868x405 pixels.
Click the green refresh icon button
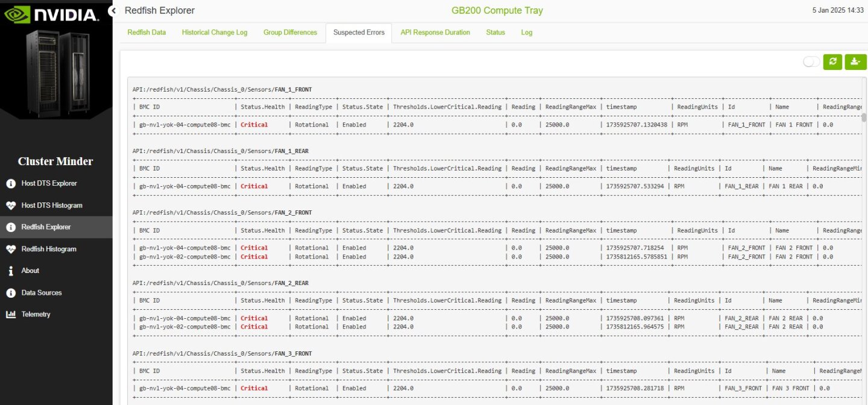tap(832, 61)
